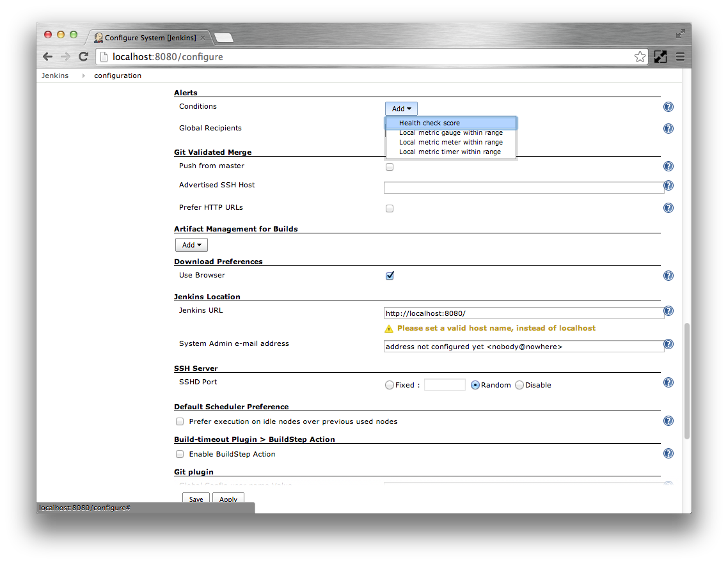Edit the Jenkins URL field
The height and width of the screenshot is (564, 728).
(524, 313)
